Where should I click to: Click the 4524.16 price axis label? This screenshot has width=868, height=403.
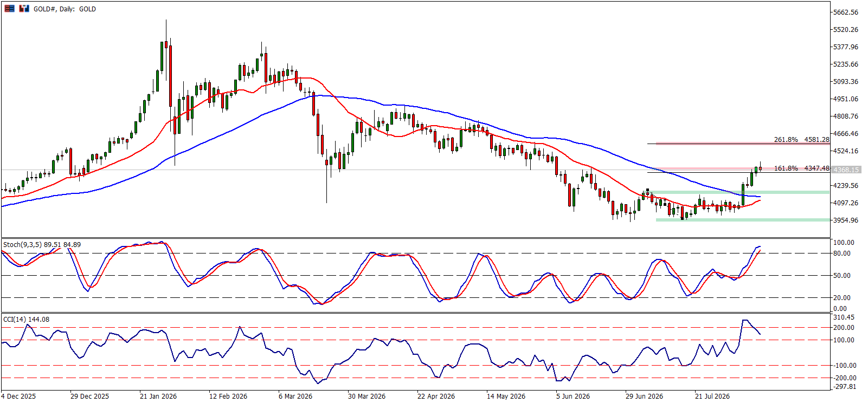point(846,151)
